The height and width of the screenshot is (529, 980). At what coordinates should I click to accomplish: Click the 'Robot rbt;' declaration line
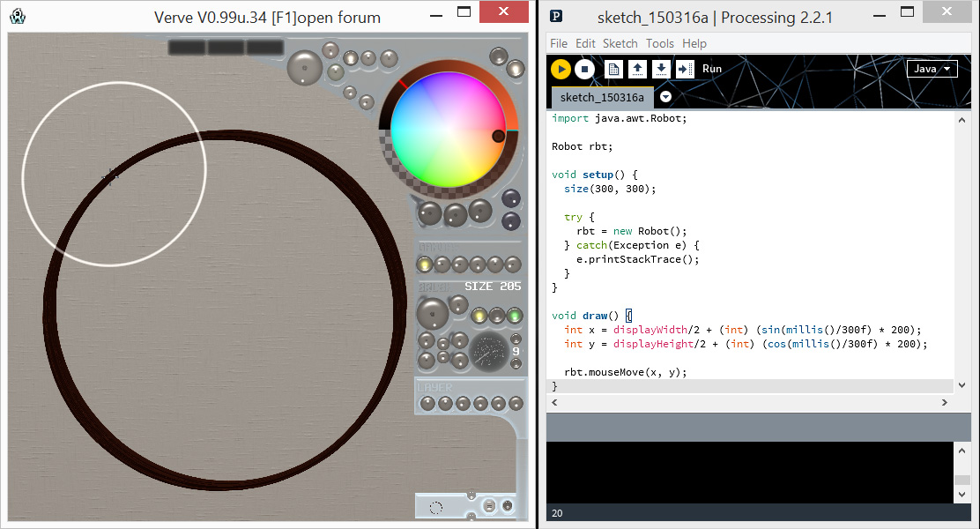pos(582,146)
